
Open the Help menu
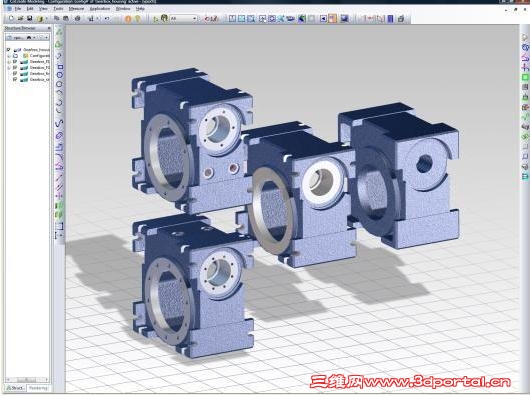coord(140,8)
